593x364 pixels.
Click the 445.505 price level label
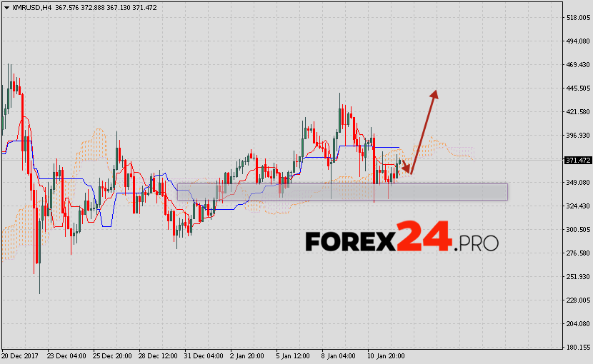coord(577,89)
